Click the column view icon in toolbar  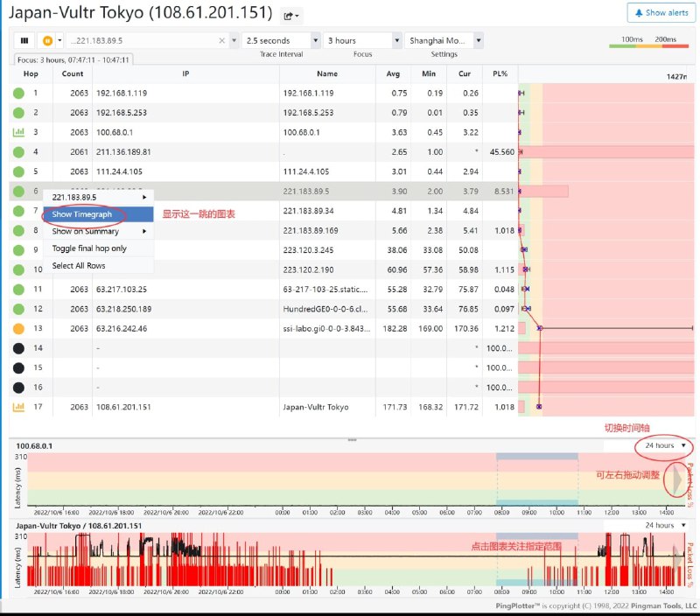click(x=24, y=40)
